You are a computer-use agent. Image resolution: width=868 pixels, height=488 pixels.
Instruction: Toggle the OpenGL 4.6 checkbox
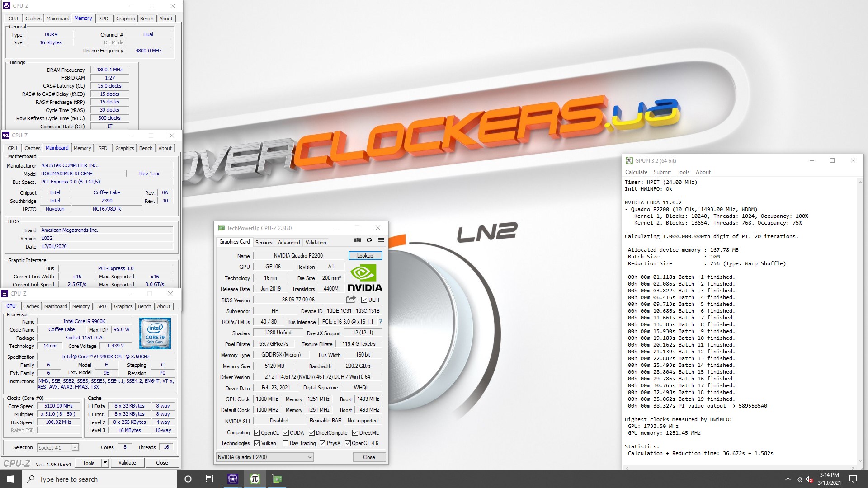tap(348, 443)
